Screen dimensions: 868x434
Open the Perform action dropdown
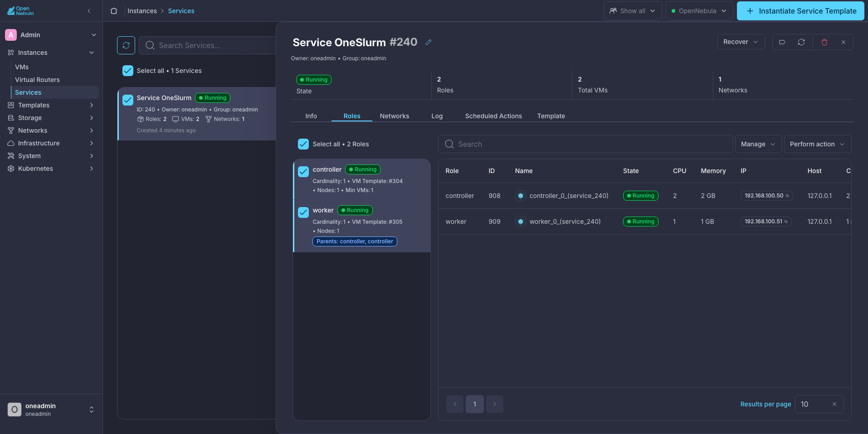pos(818,144)
